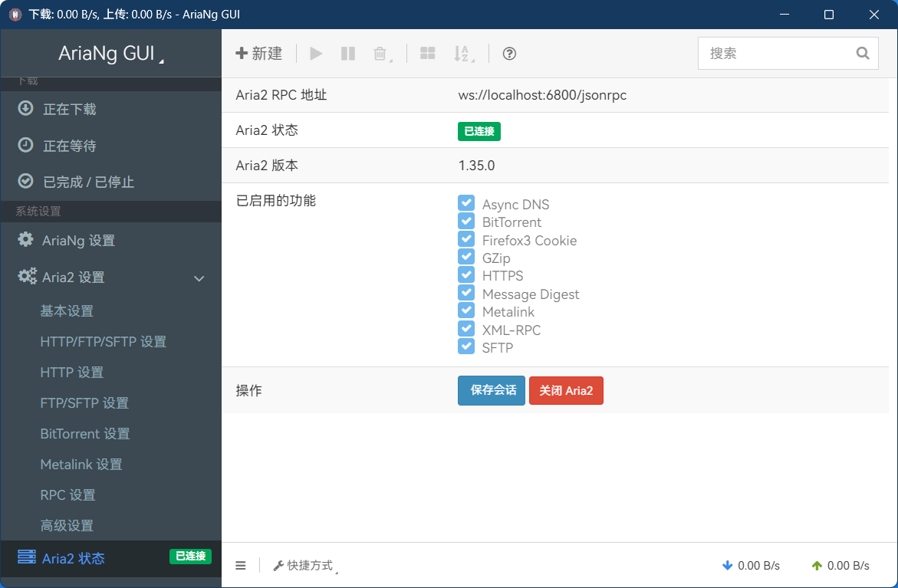Click the version value 1.35.0
The image size is (898, 588).
(x=476, y=166)
